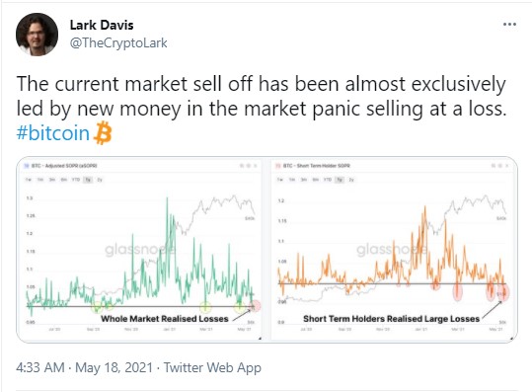
Task: Open the @TheCryptoLark handle link
Action: point(118,43)
